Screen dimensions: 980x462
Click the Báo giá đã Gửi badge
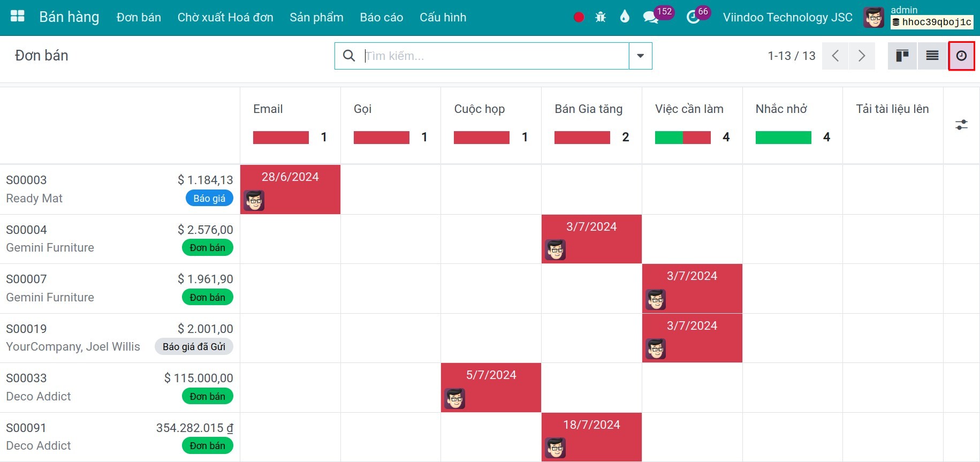coord(194,346)
